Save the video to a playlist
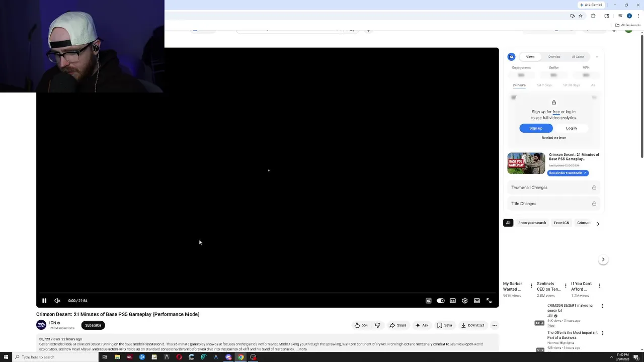 [444, 325]
